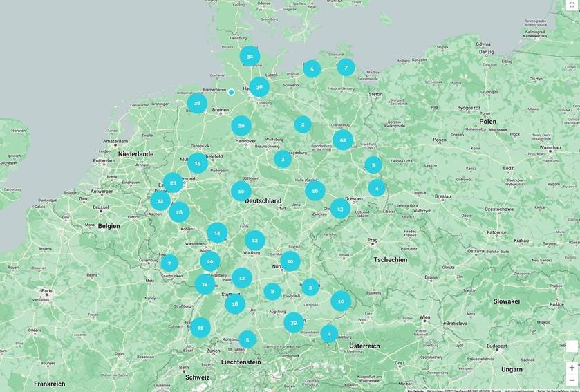Open the cluster marker labeled 28

197,104
